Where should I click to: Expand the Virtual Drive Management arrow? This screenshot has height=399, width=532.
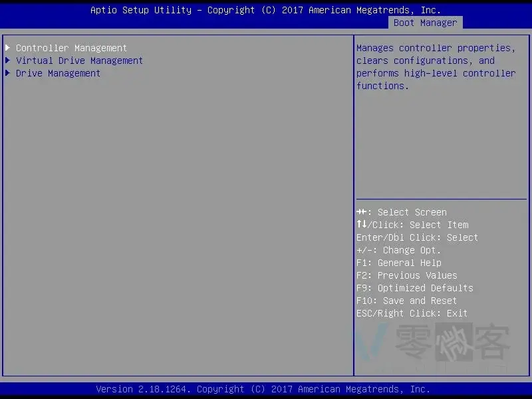(x=8, y=61)
